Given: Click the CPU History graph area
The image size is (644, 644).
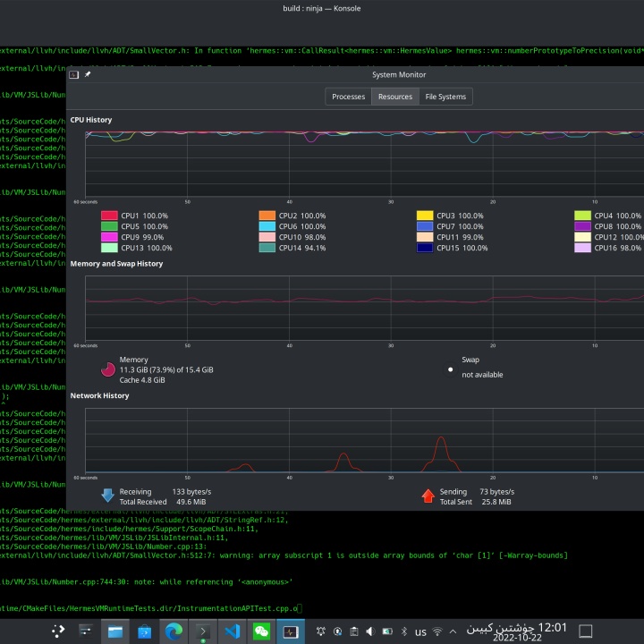Looking at the screenshot, I should (x=364, y=164).
